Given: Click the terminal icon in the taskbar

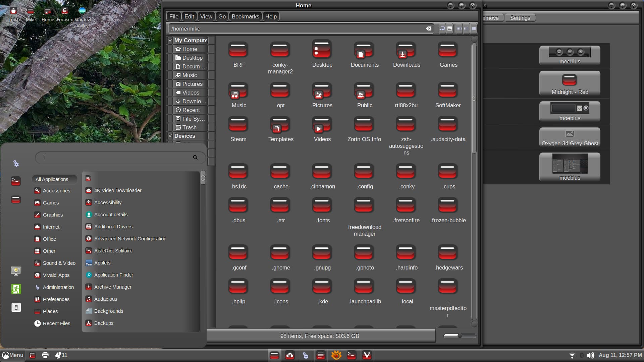Looking at the screenshot, I should (351, 355).
